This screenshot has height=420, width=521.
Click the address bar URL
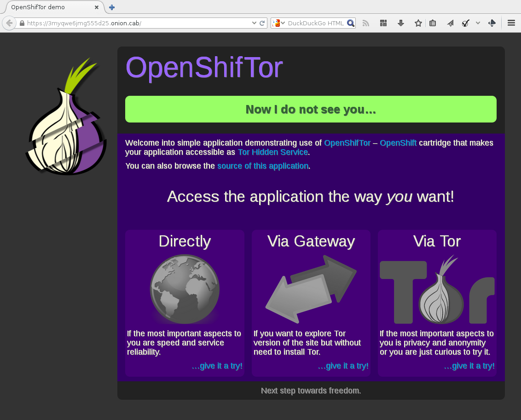pyautogui.click(x=84, y=23)
